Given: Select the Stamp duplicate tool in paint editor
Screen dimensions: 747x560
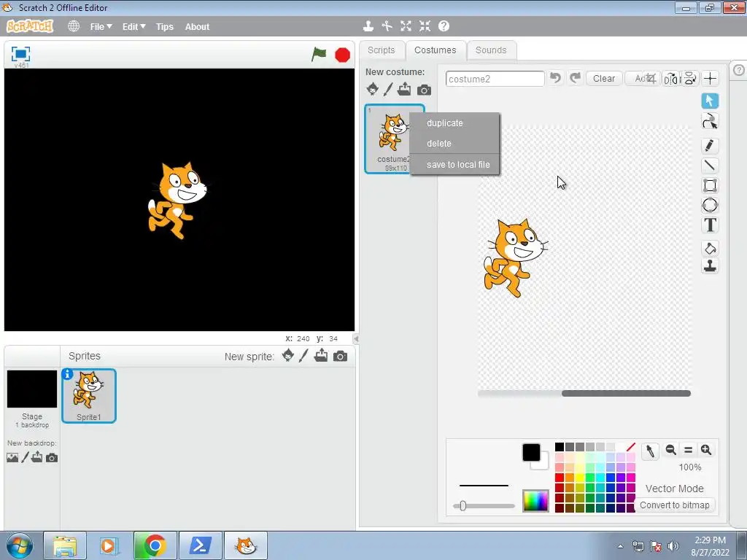Looking at the screenshot, I should (x=710, y=266).
